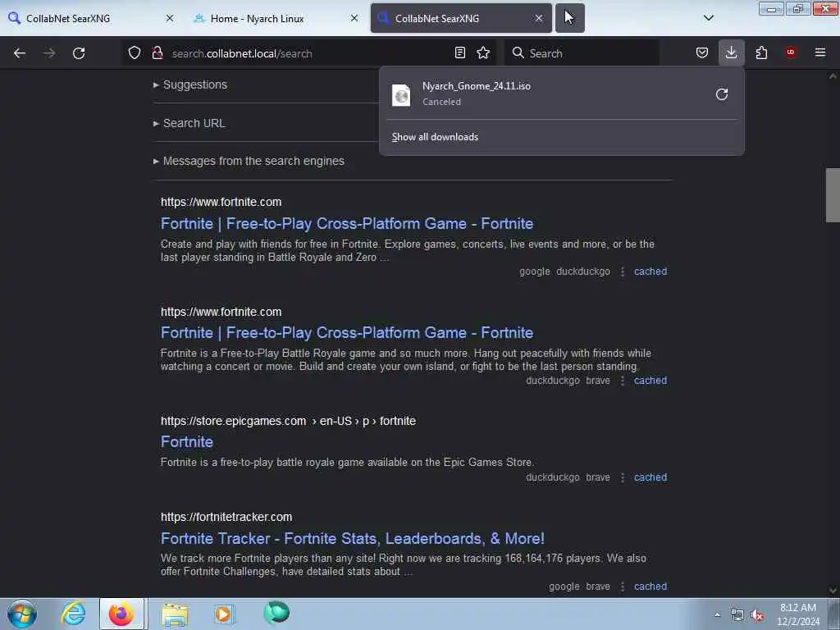Expand the Suggestions section

pos(190,84)
